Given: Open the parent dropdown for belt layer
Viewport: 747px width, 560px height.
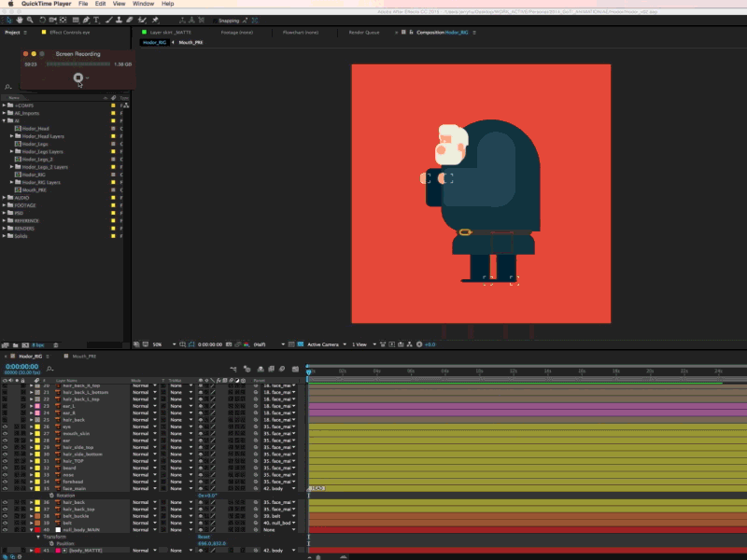Looking at the screenshot, I should (x=278, y=523).
